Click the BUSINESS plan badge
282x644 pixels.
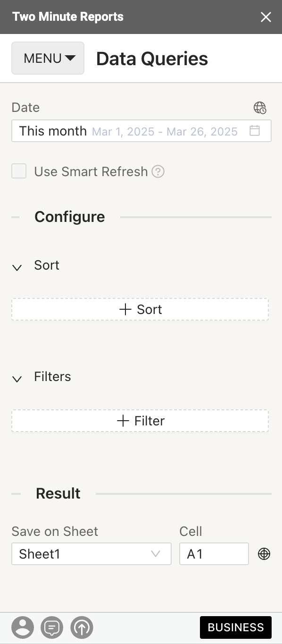point(236,627)
